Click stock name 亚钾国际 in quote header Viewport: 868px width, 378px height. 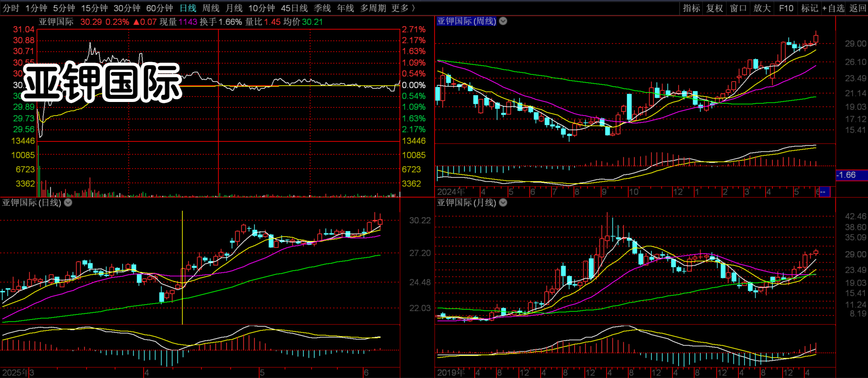point(56,22)
